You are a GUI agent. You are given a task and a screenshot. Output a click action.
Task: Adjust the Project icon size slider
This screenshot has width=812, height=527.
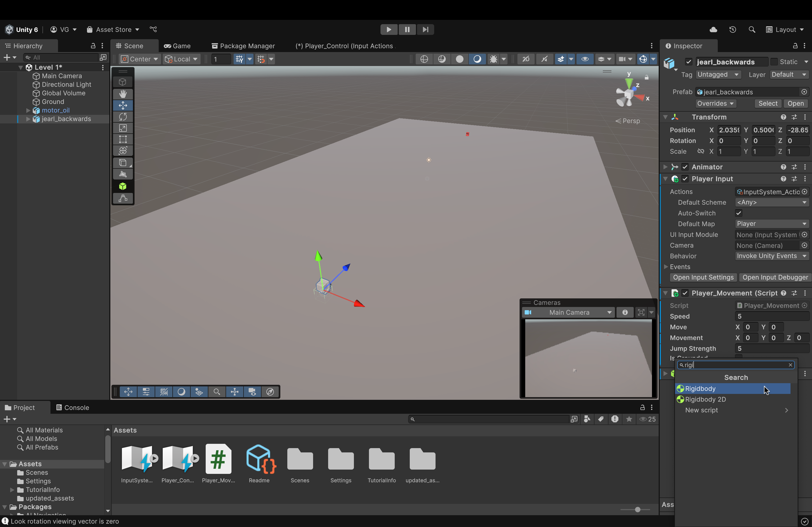tap(637, 510)
